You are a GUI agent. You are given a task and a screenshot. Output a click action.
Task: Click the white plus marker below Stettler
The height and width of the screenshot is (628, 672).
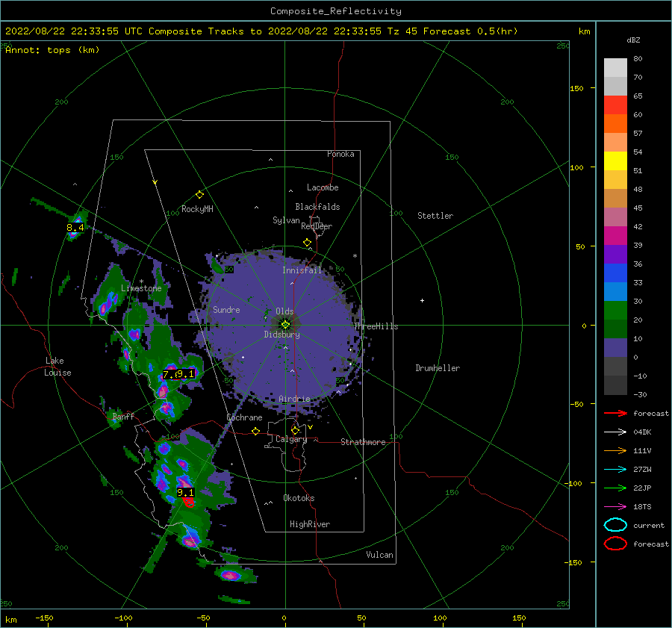pyautogui.click(x=422, y=300)
